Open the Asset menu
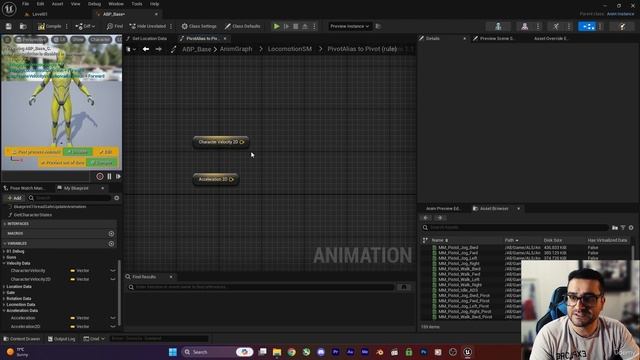Screen dimensions: 640x360 click(57, 4)
